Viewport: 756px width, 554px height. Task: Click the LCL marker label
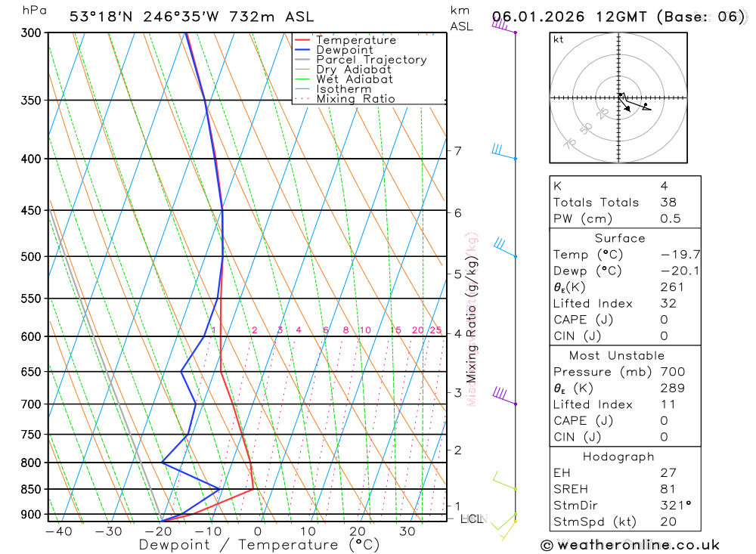(472, 518)
